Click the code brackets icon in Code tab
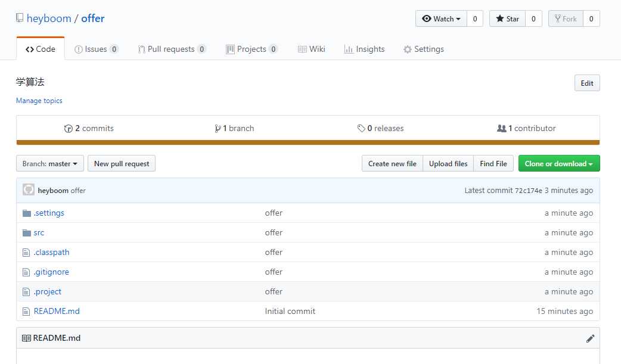621x364 pixels. pyautogui.click(x=30, y=49)
